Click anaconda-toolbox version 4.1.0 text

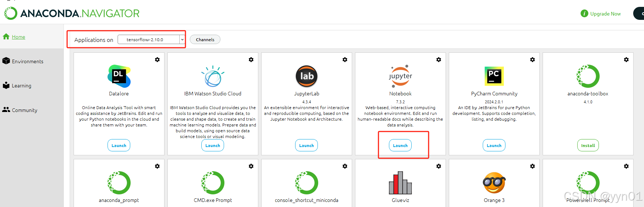tap(588, 102)
